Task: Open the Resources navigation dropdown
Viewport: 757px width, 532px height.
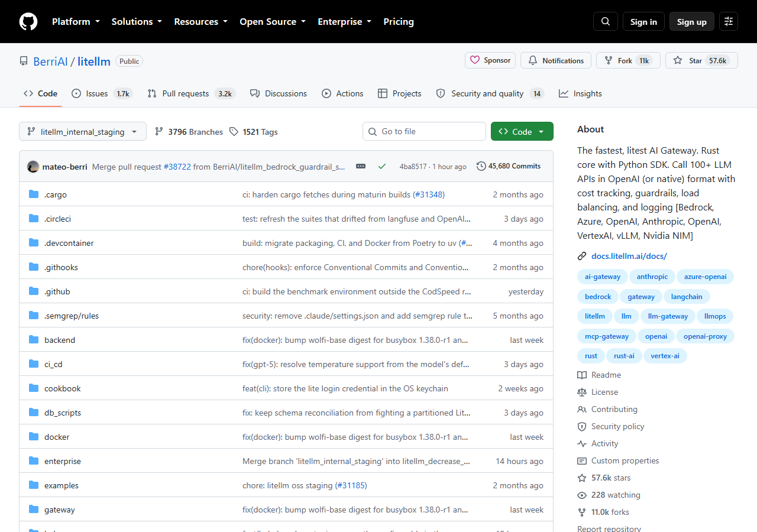Action: pos(200,21)
